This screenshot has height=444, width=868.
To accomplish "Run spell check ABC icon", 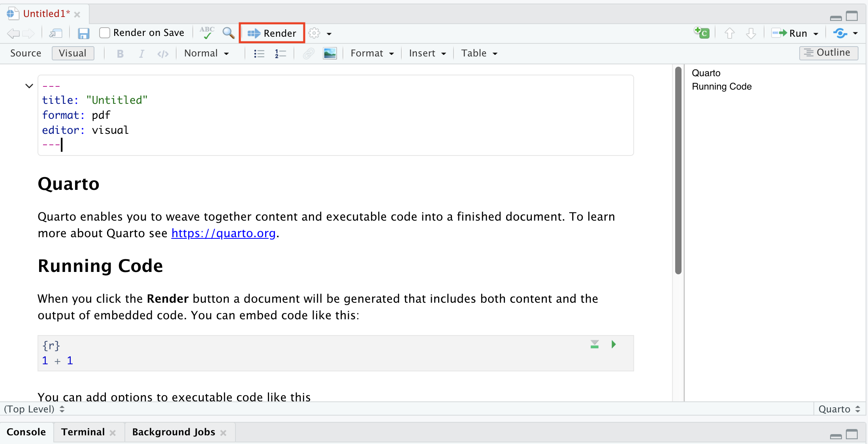I will [207, 33].
